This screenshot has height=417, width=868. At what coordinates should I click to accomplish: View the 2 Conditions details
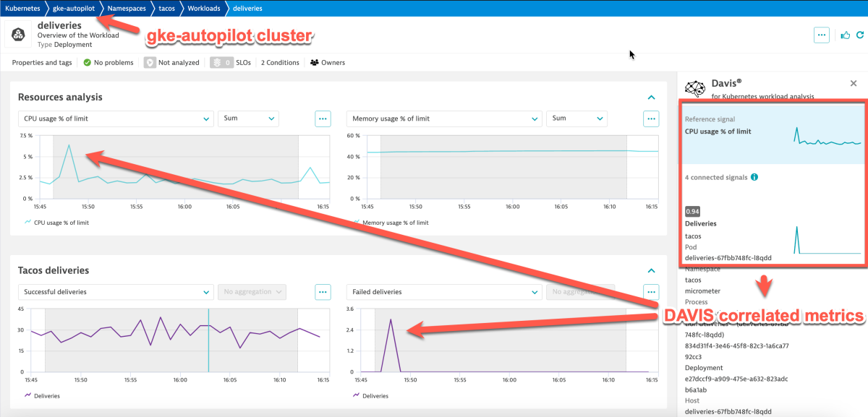click(x=279, y=62)
